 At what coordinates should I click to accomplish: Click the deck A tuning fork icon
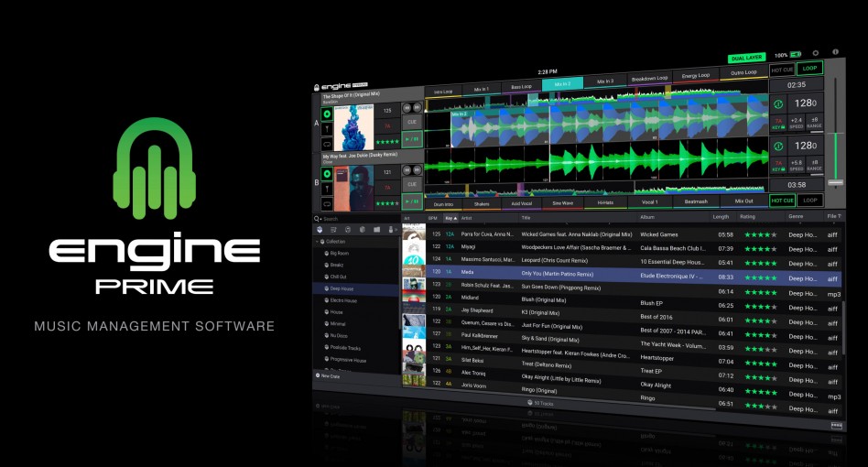327,129
